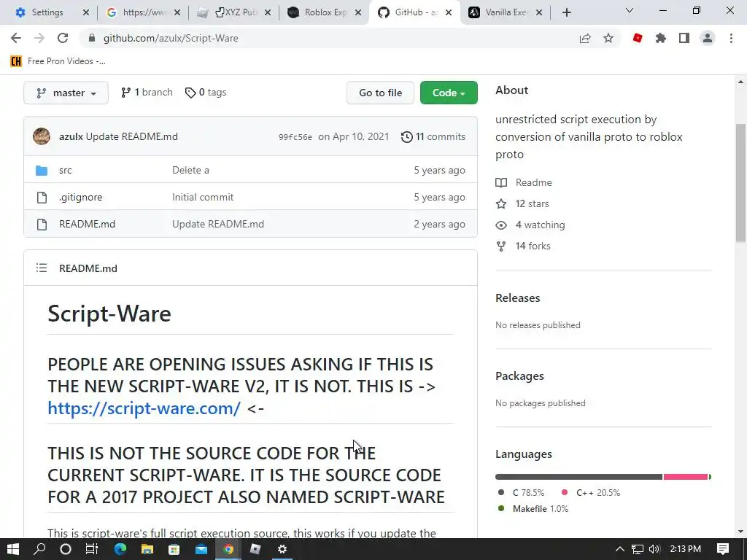The height and width of the screenshot is (560, 747).
Task: Open the Packages heading link
Action: click(519, 376)
